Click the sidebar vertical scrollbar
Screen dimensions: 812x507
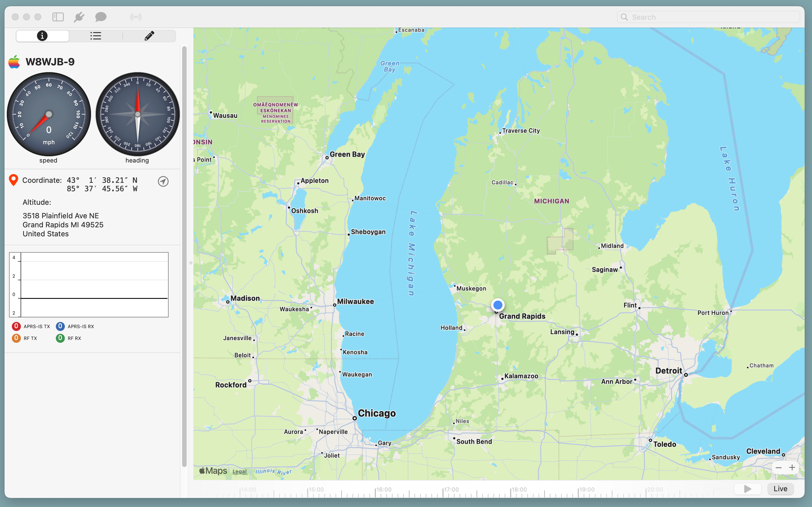click(184, 257)
